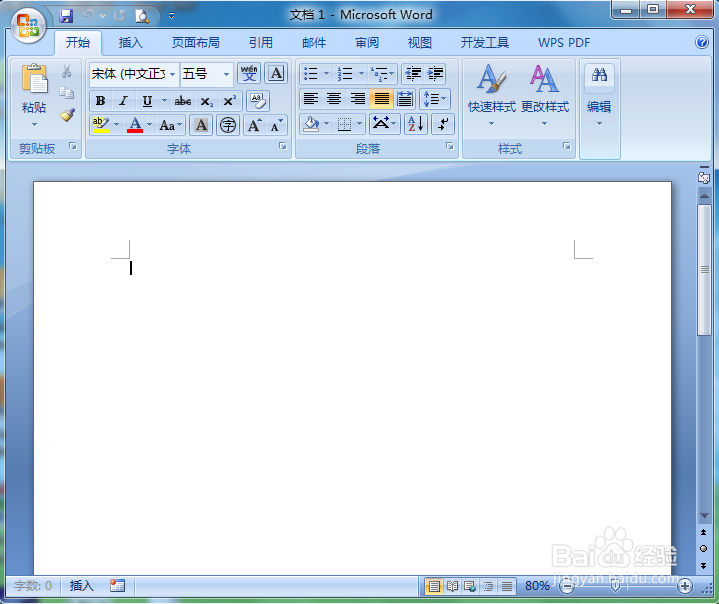Copy selection using the copy icon
The width and height of the screenshot is (719, 604).
(67, 93)
